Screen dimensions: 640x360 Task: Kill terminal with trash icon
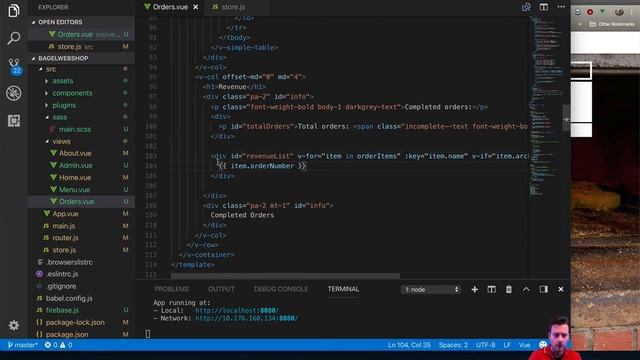(509, 289)
